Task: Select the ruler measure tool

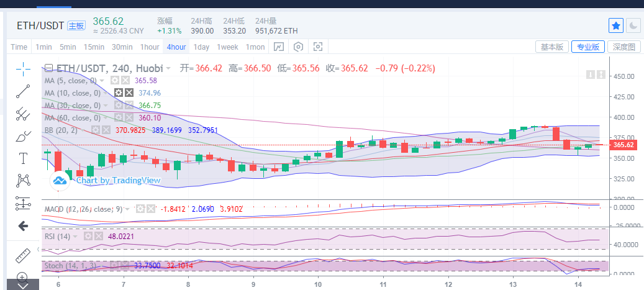Action: pyautogui.click(x=24, y=255)
